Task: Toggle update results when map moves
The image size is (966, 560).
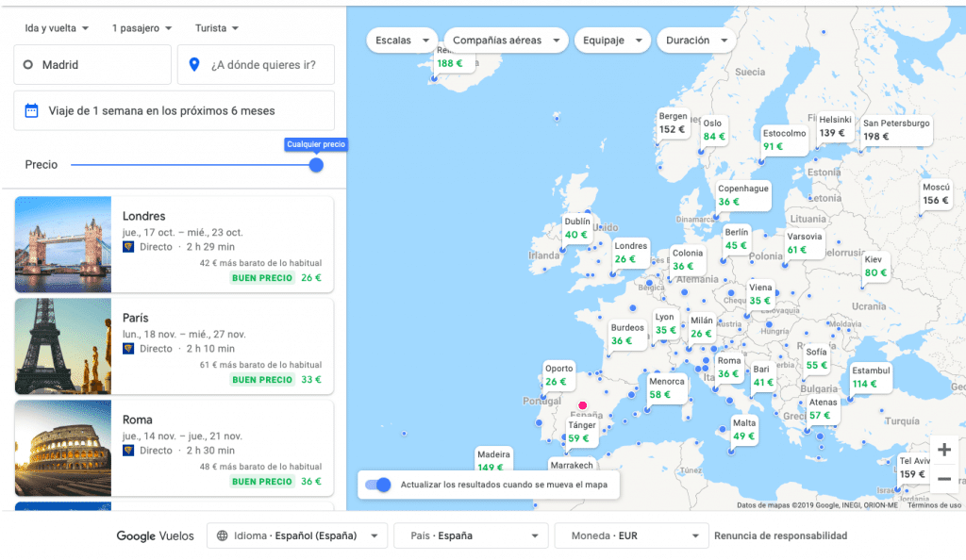Action: 377,485
